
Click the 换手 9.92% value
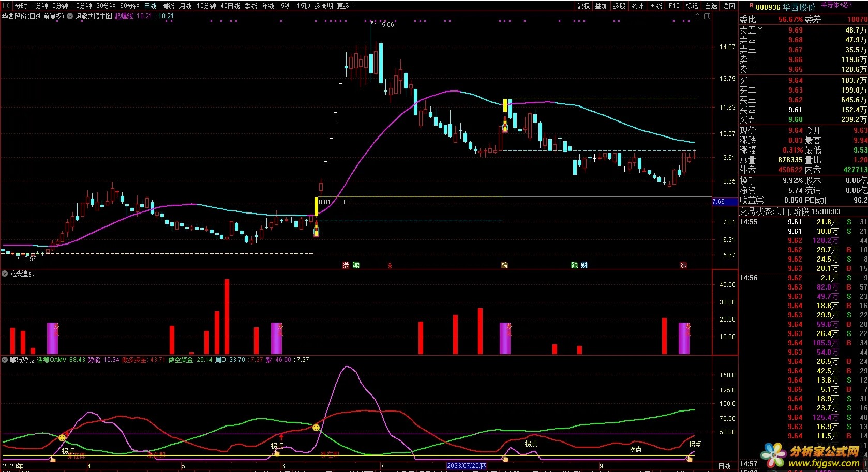point(792,180)
